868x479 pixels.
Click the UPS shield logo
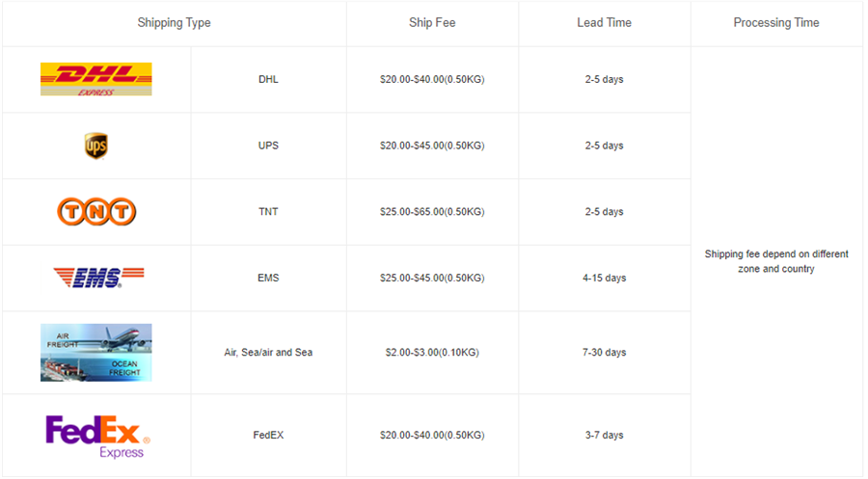pos(95,146)
